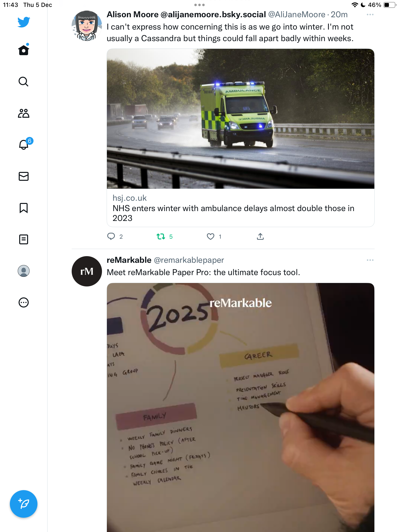Tap the Twitter bird logo
Image resolution: width=399 pixels, height=532 pixels.
tap(24, 22)
